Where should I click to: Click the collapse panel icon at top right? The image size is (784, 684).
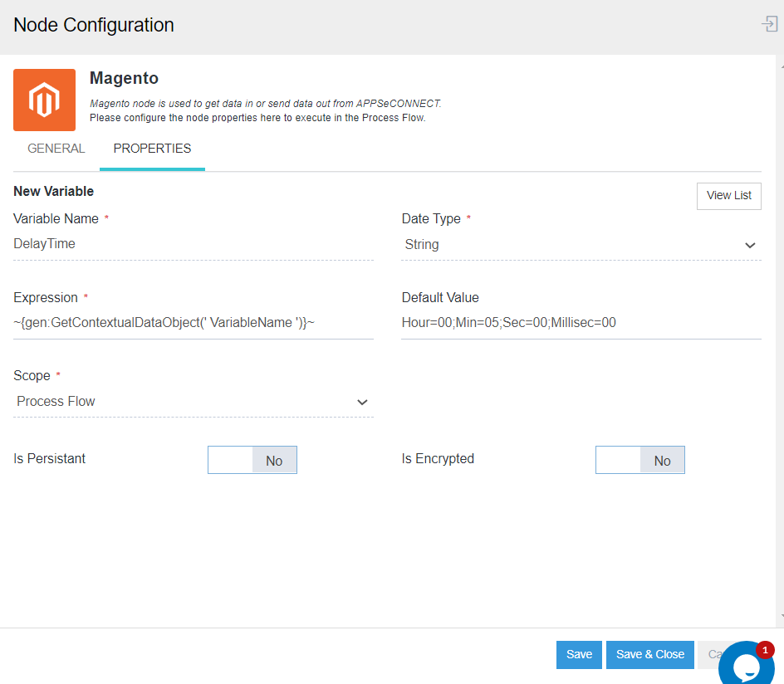point(769,24)
